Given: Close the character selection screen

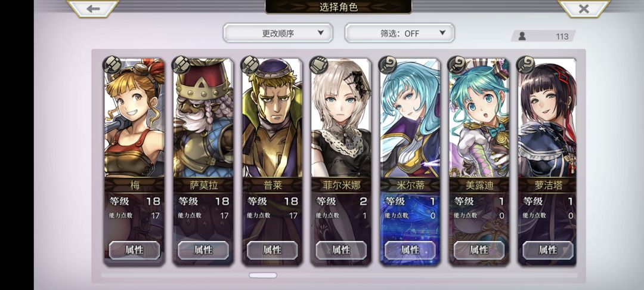Looking at the screenshot, I should (583, 8).
